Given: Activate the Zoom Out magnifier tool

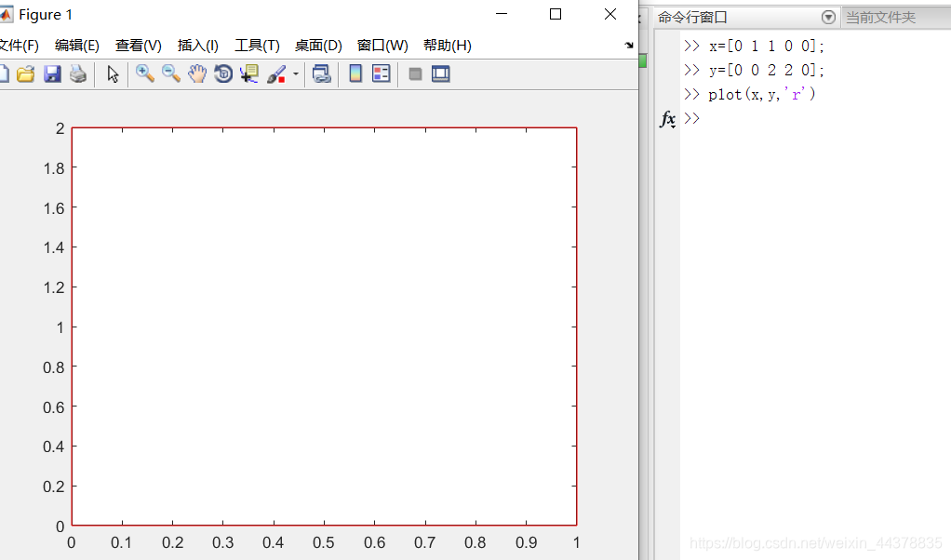Looking at the screenshot, I should click(171, 73).
